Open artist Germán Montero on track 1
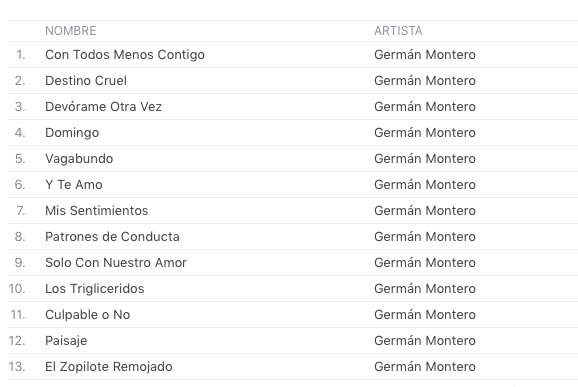 point(425,55)
